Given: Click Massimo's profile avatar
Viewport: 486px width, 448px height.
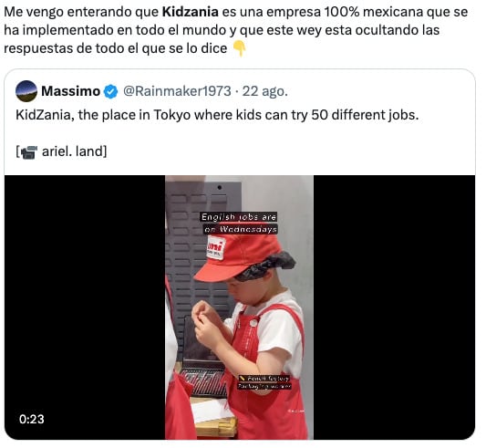Looking at the screenshot, I should pyautogui.click(x=26, y=91).
